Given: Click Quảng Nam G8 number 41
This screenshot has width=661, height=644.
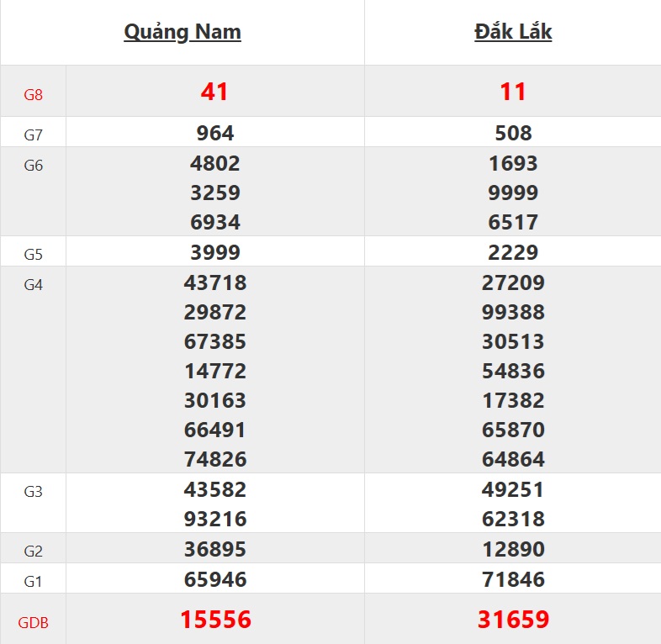Looking at the screenshot, I should pyautogui.click(x=214, y=92).
